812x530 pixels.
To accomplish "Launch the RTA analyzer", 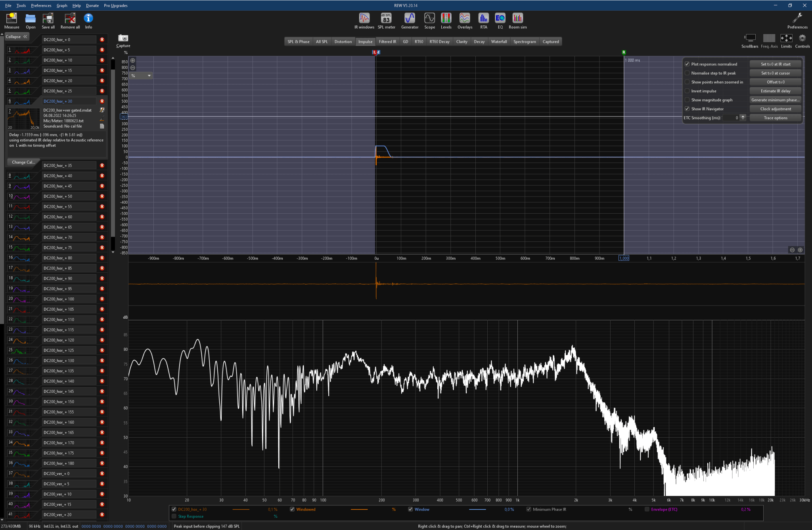I will tap(483, 21).
